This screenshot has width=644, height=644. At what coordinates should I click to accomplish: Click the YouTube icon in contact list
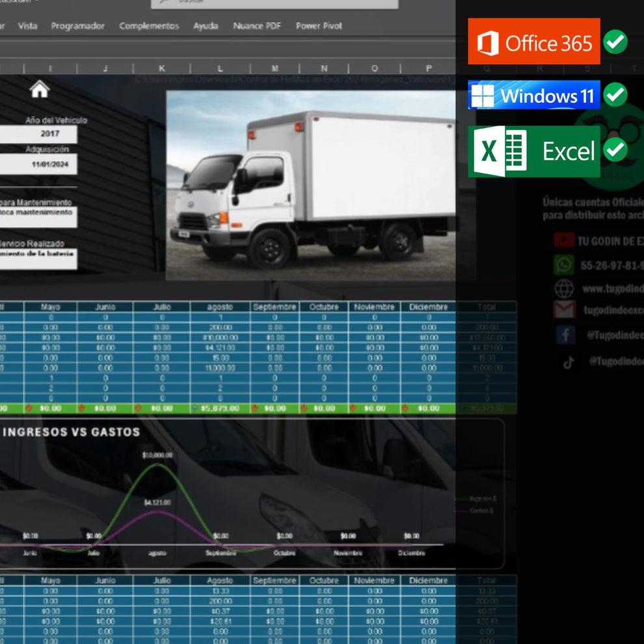click(564, 241)
